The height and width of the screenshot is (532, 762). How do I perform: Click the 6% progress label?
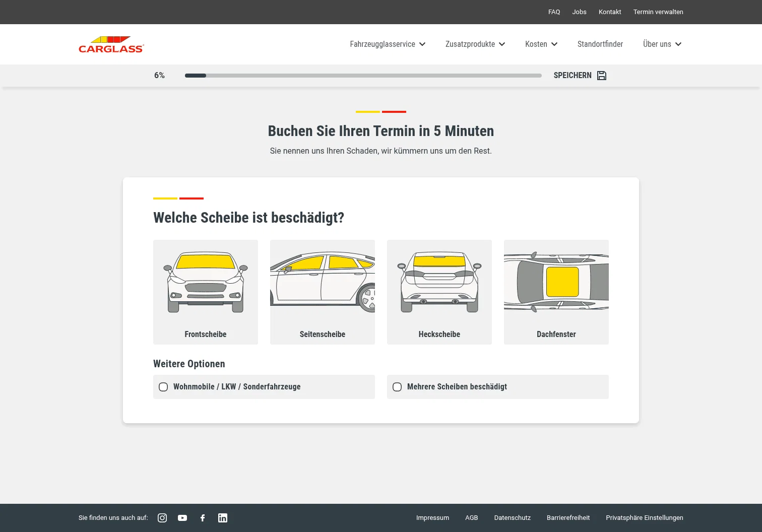click(x=160, y=76)
